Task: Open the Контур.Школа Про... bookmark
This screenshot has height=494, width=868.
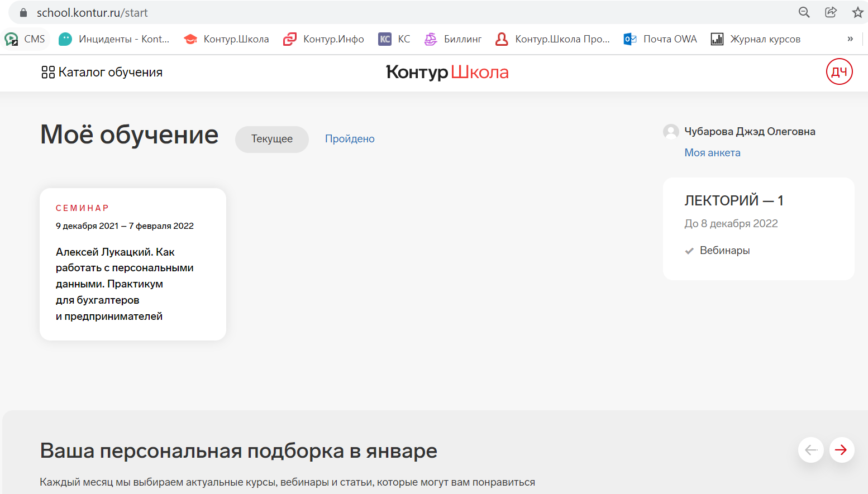Action: 553,39
